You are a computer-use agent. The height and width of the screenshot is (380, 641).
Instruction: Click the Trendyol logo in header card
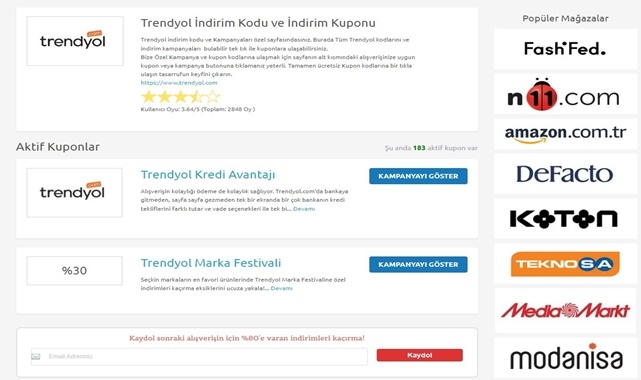coord(75,41)
